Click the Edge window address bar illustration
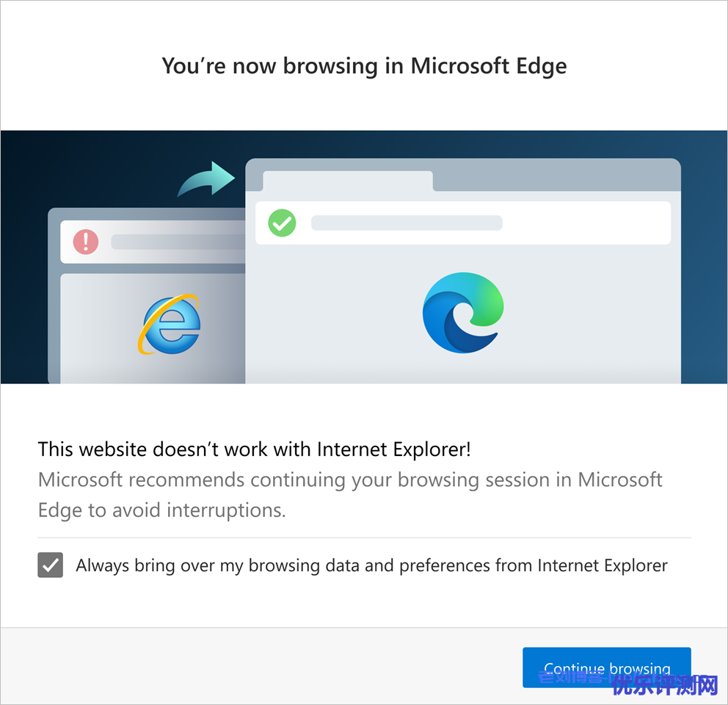This screenshot has height=705, width=728. pos(463,223)
